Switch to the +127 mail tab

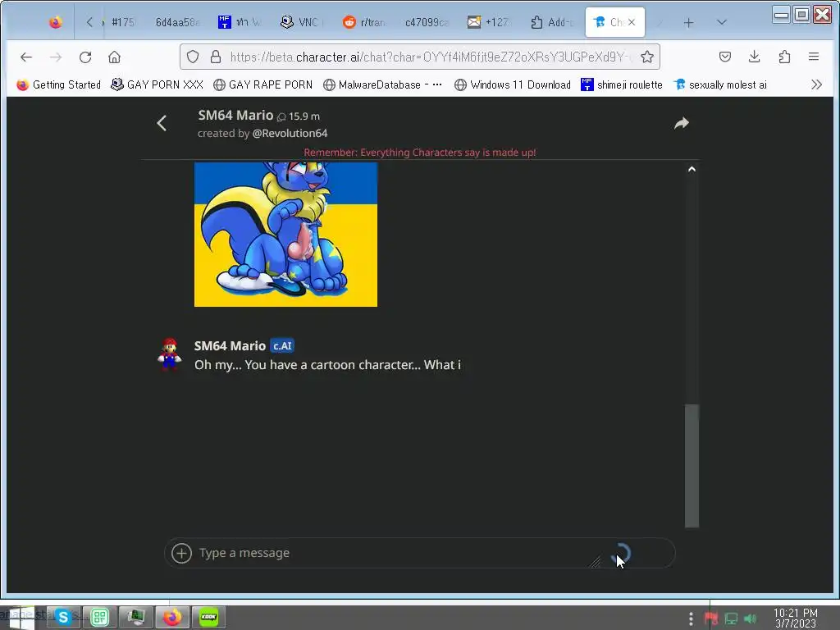pyautogui.click(x=489, y=22)
